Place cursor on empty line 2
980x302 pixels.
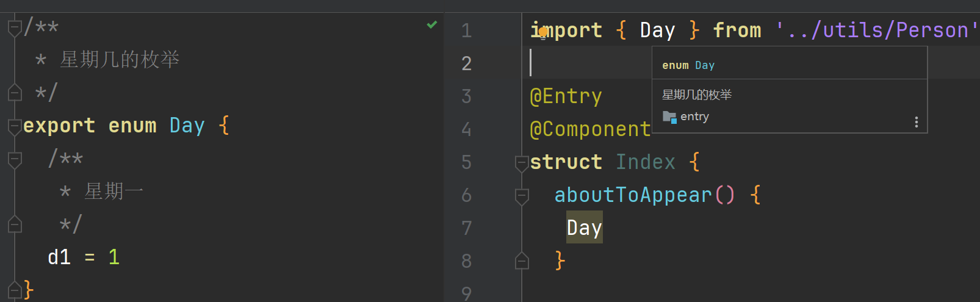tap(586, 63)
